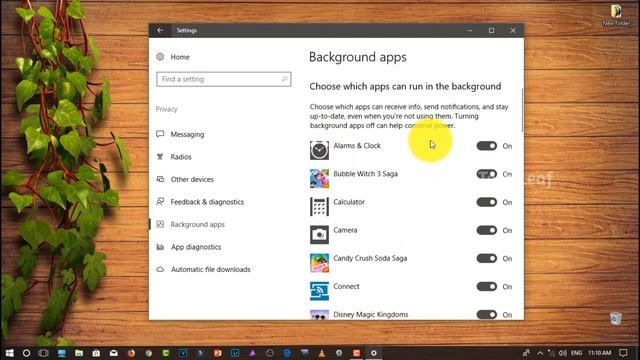The width and height of the screenshot is (640, 360).
Task: Open VLC media player from taskbar
Action: 322,353
